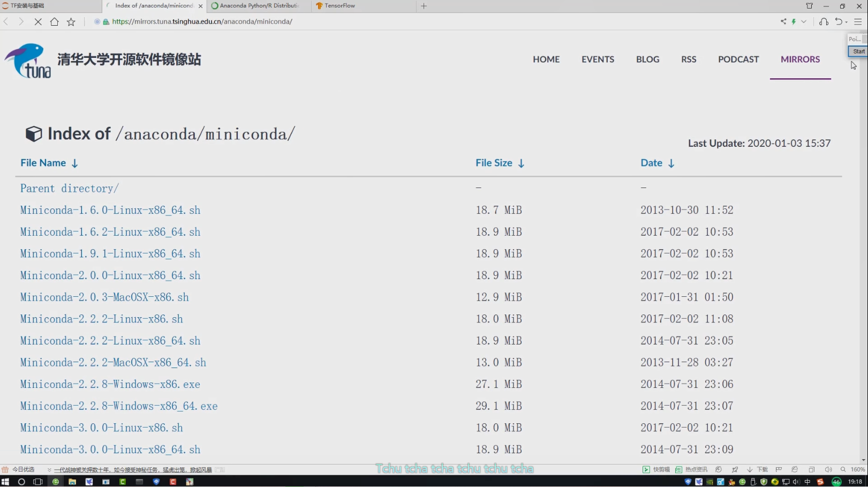Open the headphones icon in the toolbar
Screen dimensions: 868x487
(824, 21)
